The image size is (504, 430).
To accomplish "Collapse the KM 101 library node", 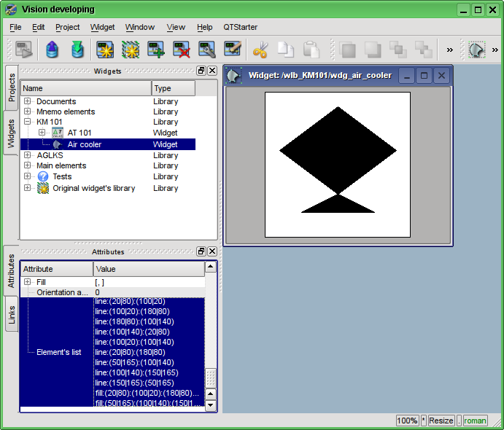I will pos(28,122).
